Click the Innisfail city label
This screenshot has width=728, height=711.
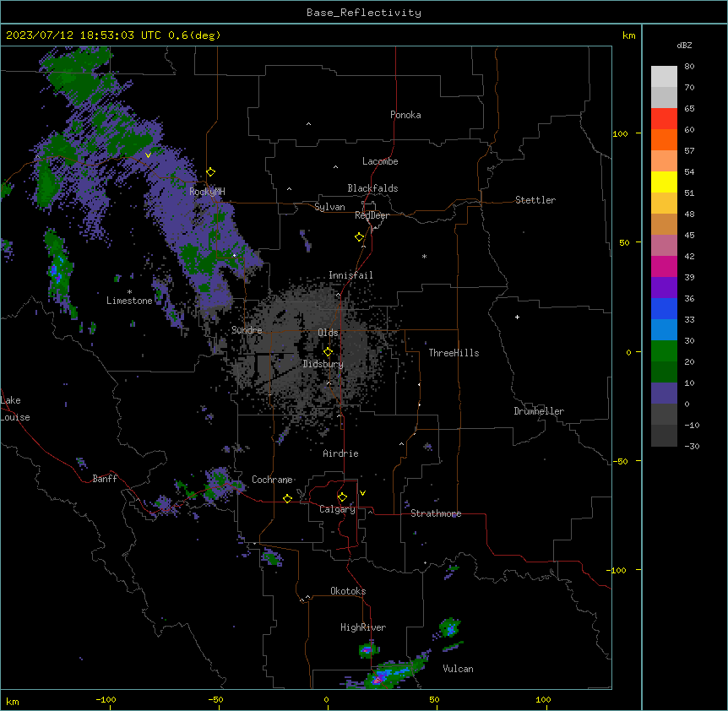pyautogui.click(x=350, y=275)
